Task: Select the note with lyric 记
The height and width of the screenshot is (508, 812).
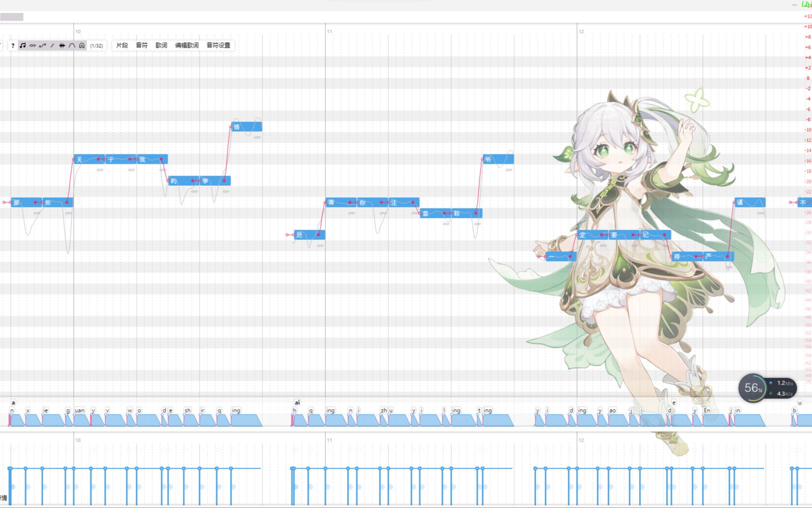Action: (656, 235)
